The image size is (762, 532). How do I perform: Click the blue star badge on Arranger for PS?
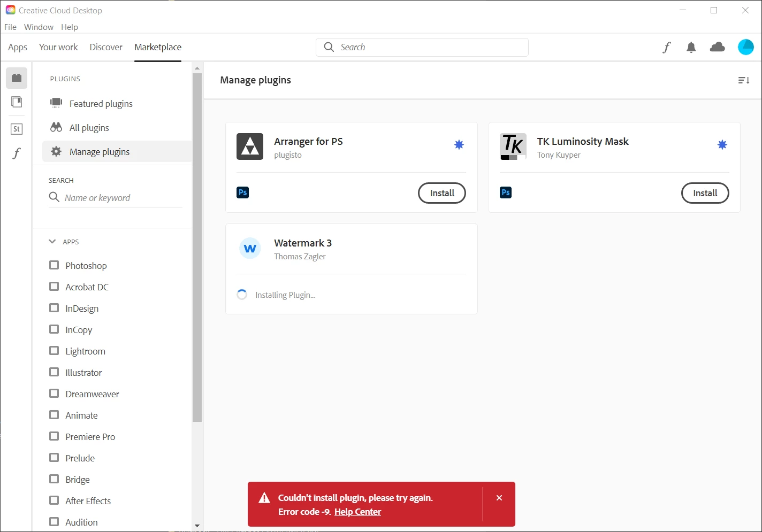tap(459, 144)
